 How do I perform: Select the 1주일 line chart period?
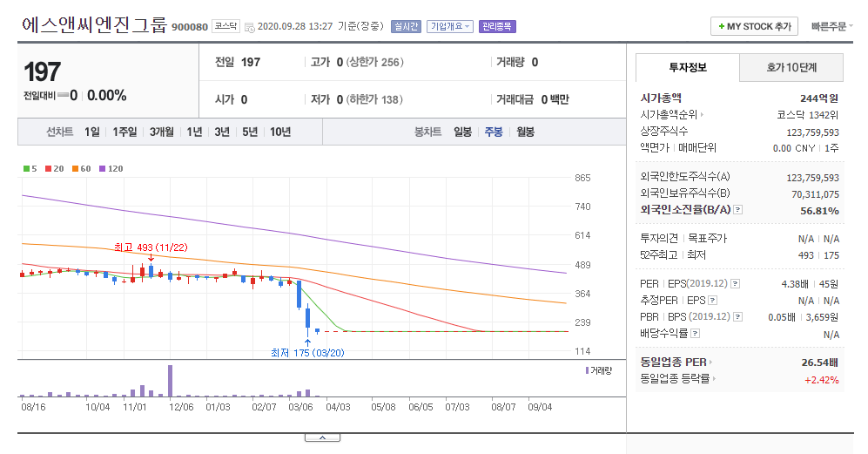(124, 132)
